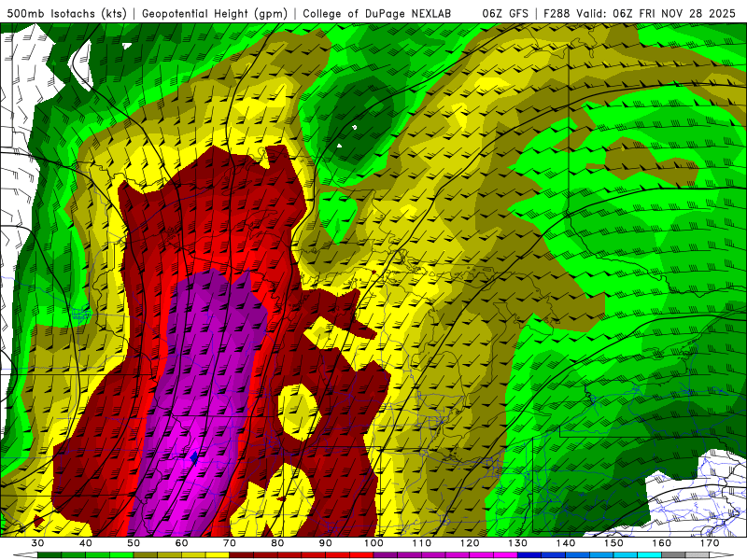The image size is (747, 560).
Task: Click the 60 label on the color scale
Action: (x=181, y=543)
